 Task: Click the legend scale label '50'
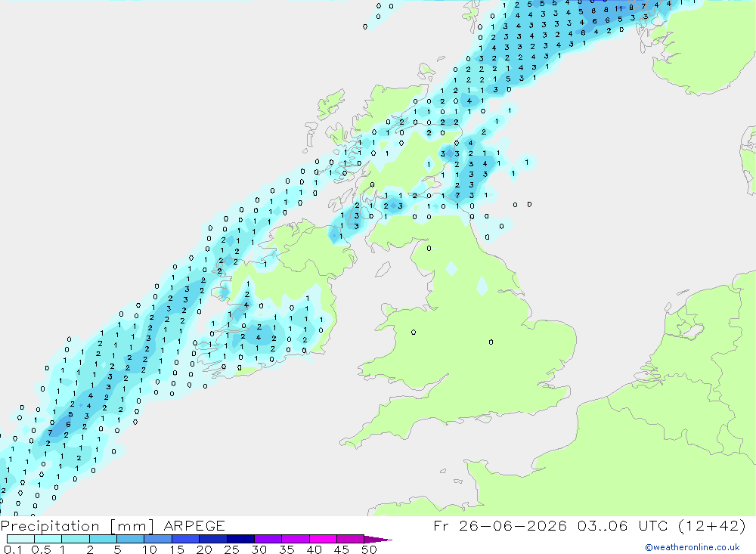(x=369, y=549)
